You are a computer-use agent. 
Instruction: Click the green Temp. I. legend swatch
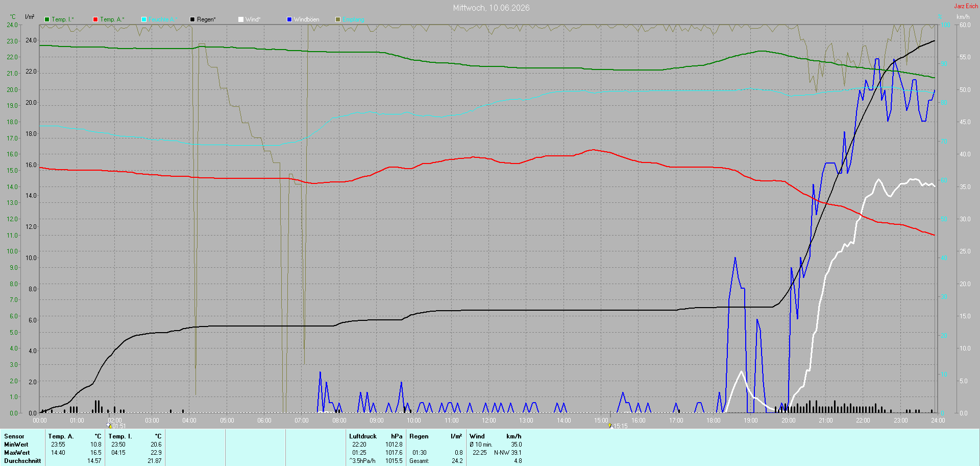click(x=47, y=19)
